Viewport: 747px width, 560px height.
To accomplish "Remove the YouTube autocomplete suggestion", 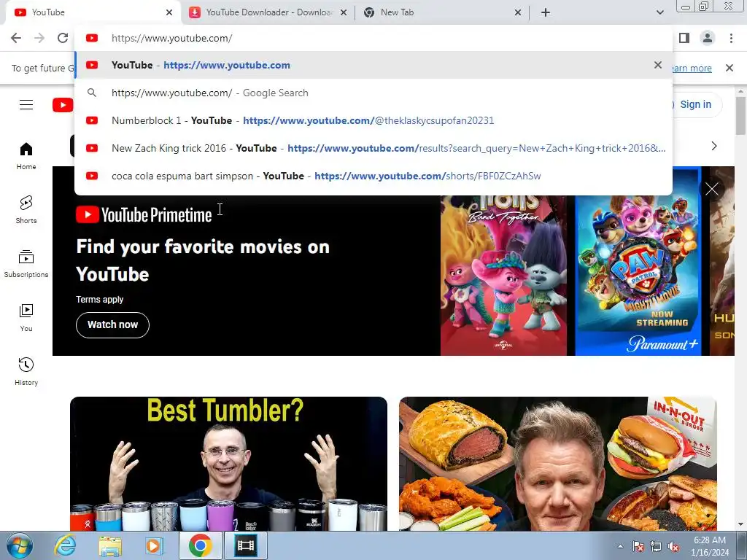I will [x=658, y=65].
